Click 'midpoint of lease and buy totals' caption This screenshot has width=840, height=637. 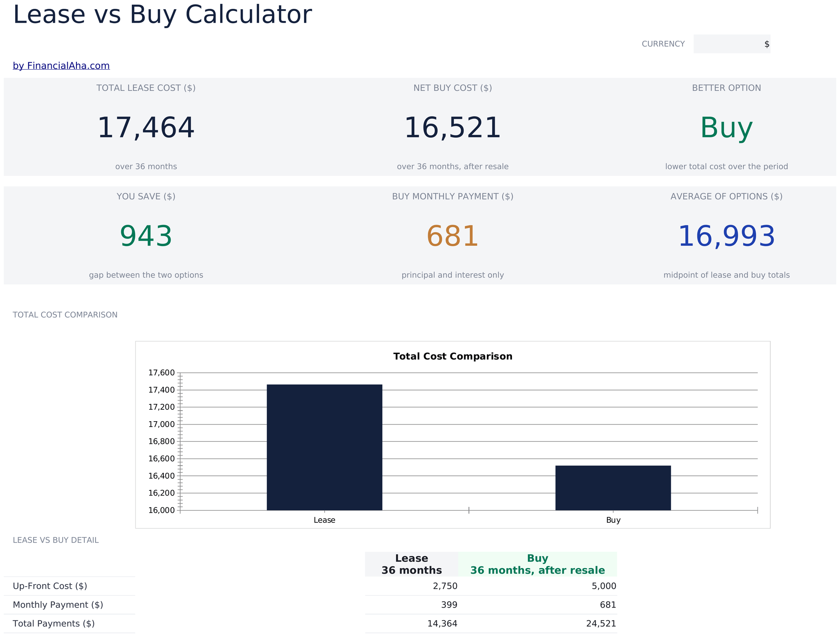727,275
